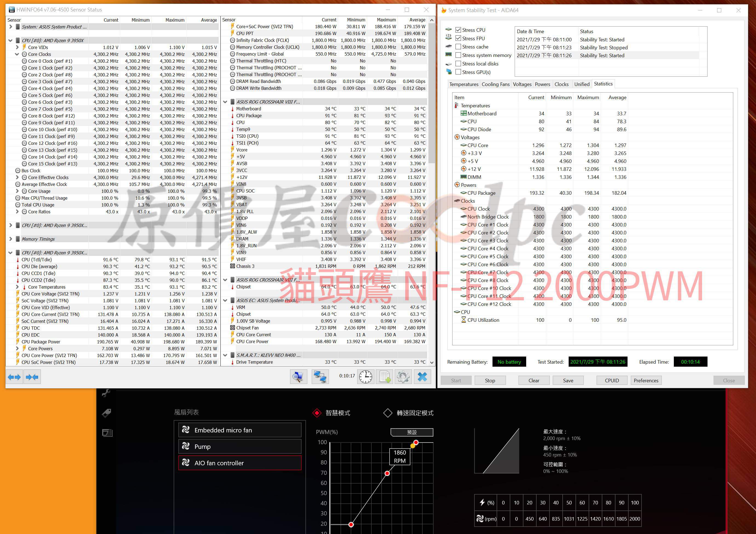Viewport: 756px width, 534px height.
Task: Click HWiNFO right pane scrollbar up arrow
Action: point(432,20)
